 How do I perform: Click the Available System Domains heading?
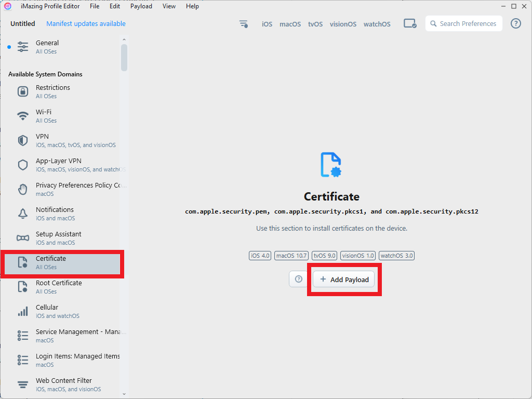tap(45, 74)
